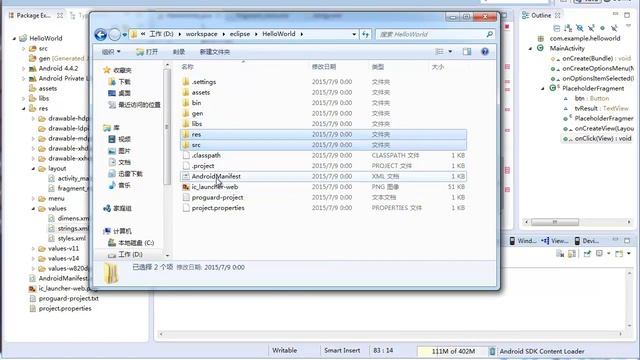Go forward in the Explorer window

tap(115, 35)
